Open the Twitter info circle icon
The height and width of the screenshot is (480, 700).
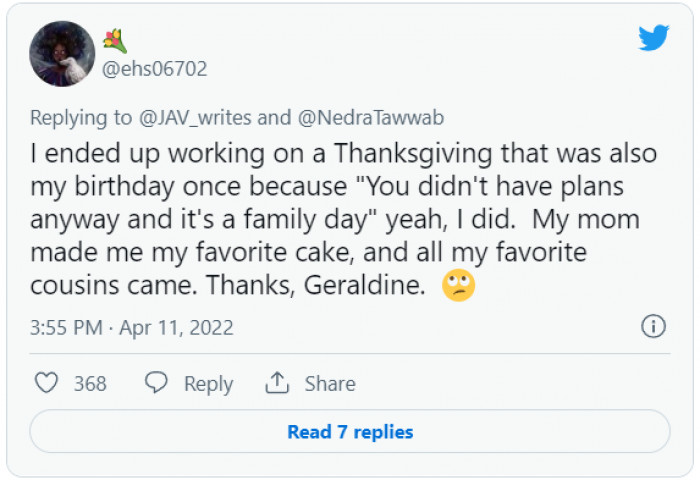652,327
